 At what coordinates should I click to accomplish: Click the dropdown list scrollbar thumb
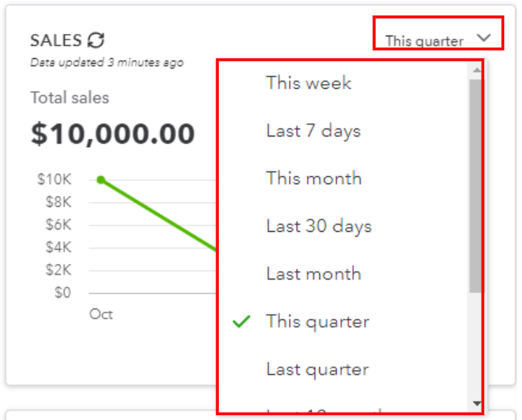tap(475, 186)
